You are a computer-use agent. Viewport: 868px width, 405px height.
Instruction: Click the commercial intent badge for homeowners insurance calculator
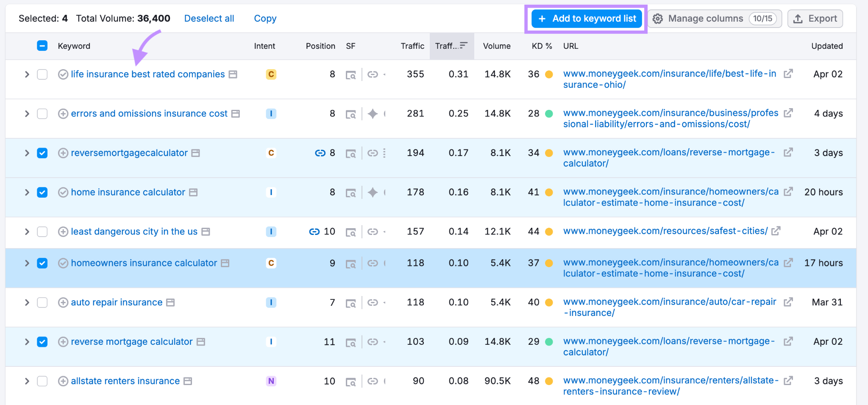point(271,263)
